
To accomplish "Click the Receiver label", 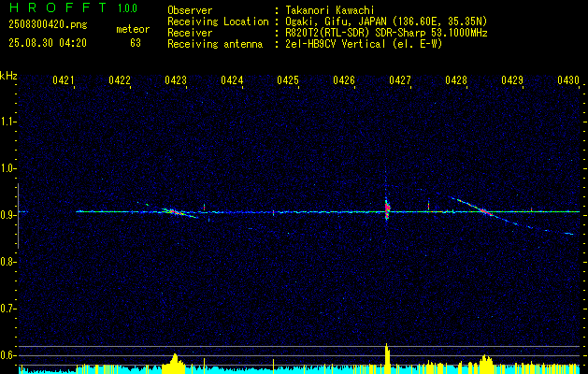I will pyautogui.click(x=190, y=33).
